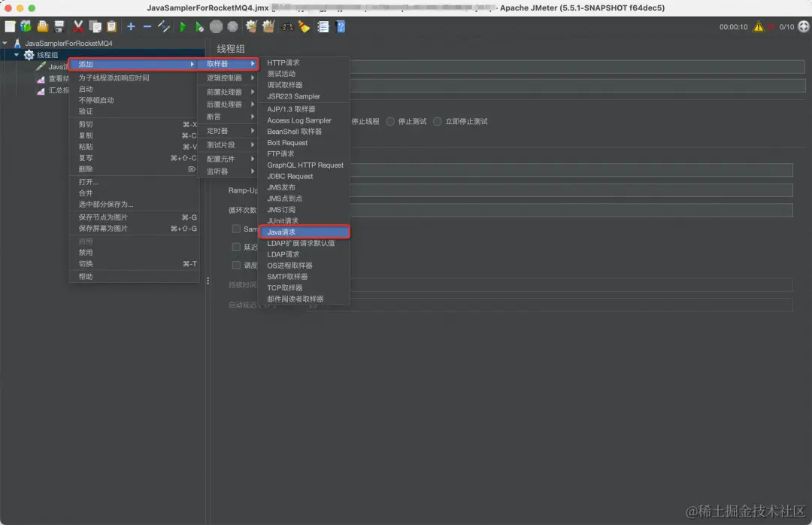The image size is (812, 525).
Task: Click 帮助 at context menu bottom
Action: point(134,276)
